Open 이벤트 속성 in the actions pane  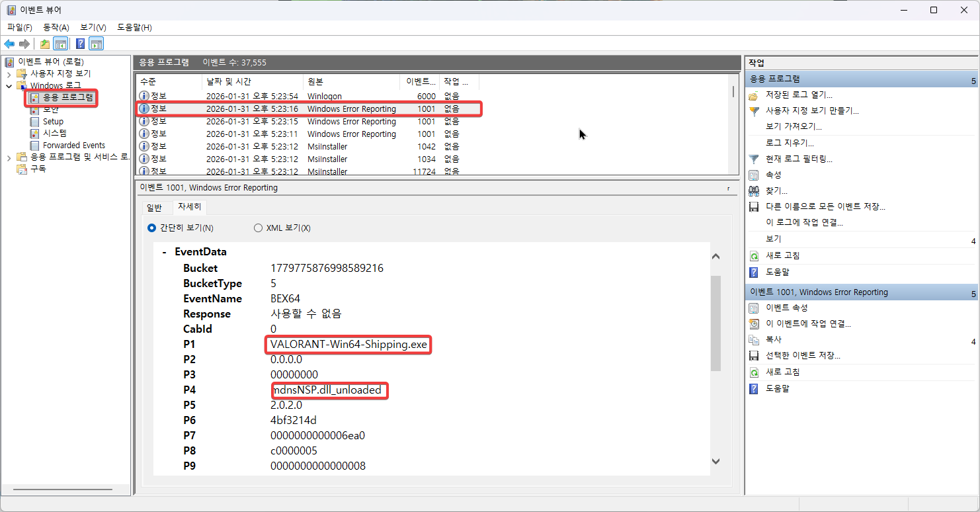click(x=787, y=308)
